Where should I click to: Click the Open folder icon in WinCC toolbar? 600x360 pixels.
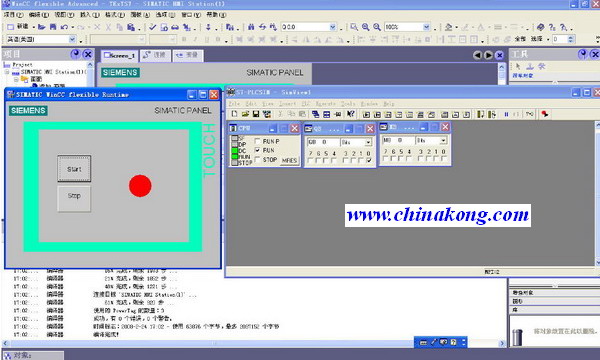point(42,27)
